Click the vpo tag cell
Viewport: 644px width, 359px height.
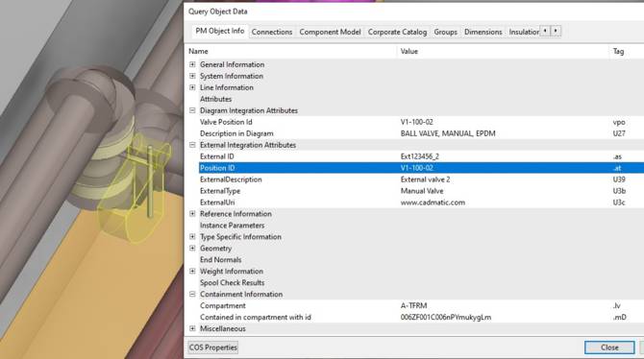click(x=619, y=122)
